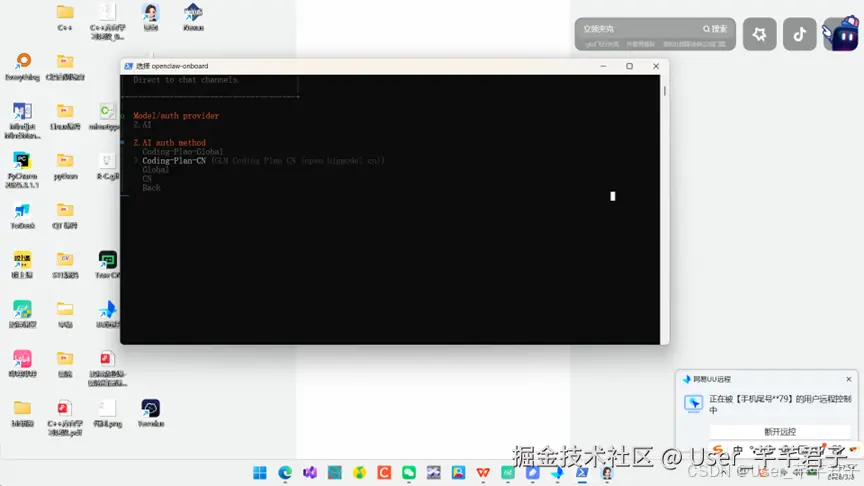Open the blue notes app in taskbar
864x486 pixels.
pyautogui.click(x=532, y=473)
